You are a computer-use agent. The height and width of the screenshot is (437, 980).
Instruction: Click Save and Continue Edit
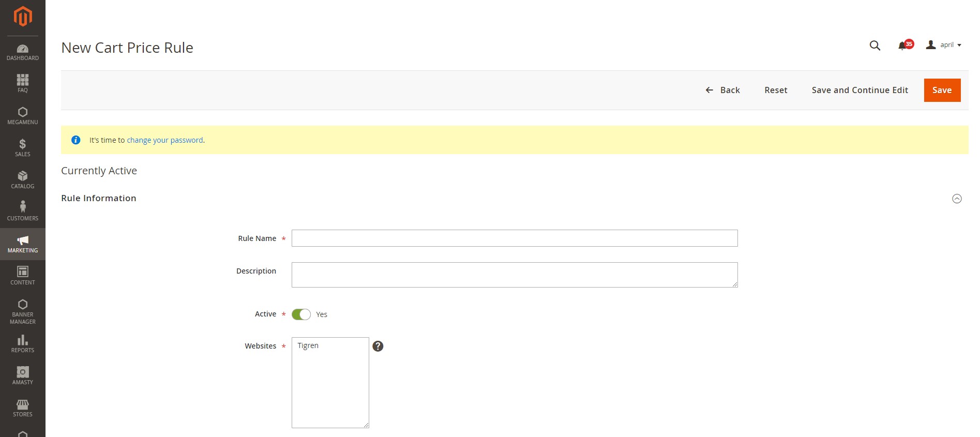click(860, 91)
